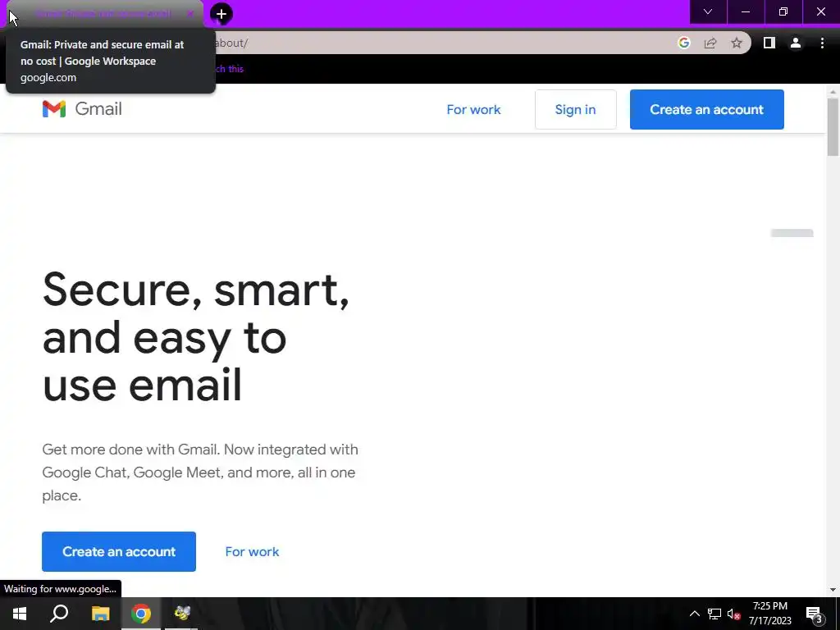Image resolution: width=840 pixels, height=630 pixels.
Task: Open Chrome's three-dot menu
Action: (x=822, y=43)
